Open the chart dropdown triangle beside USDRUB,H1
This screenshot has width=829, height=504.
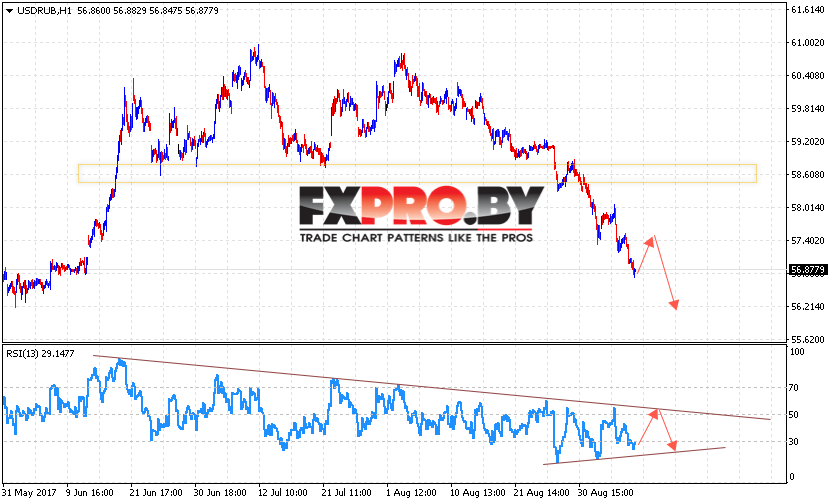coord(9,11)
